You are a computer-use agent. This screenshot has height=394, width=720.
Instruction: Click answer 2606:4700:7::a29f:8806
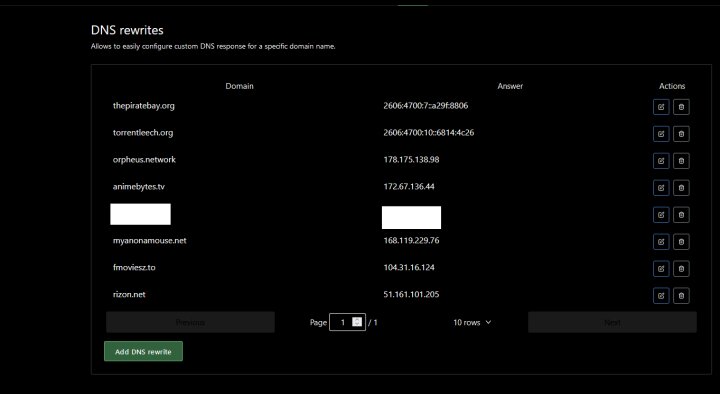pyautogui.click(x=426, y=106)
